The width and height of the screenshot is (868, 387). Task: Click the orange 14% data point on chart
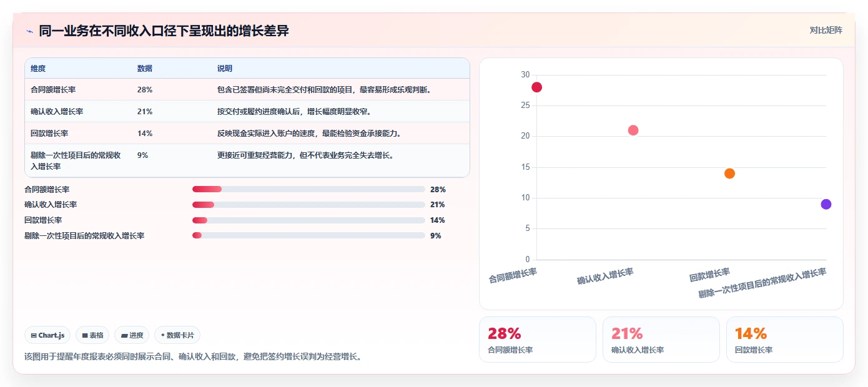click(729, 174)
